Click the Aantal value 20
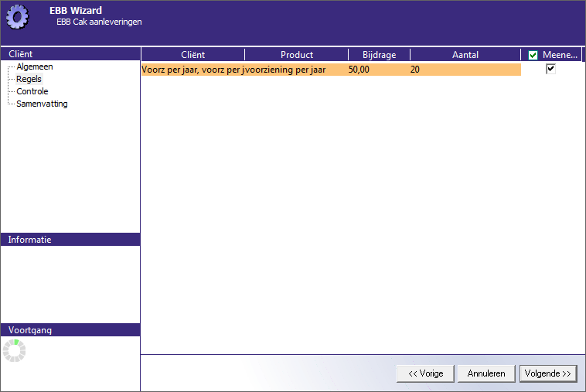The image size is (586, 392). click(415, 70)
